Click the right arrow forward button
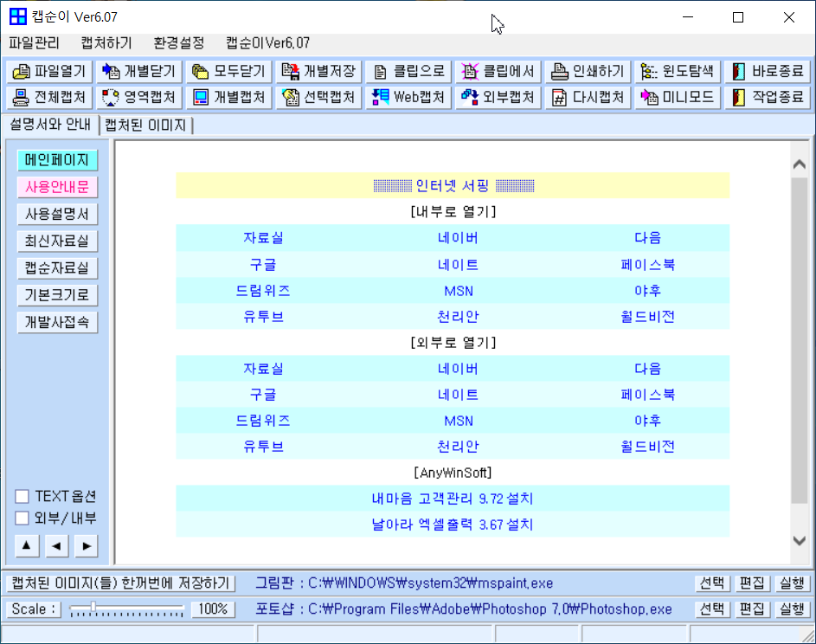This screenshot has height=644, width=816. coord(87,546)
